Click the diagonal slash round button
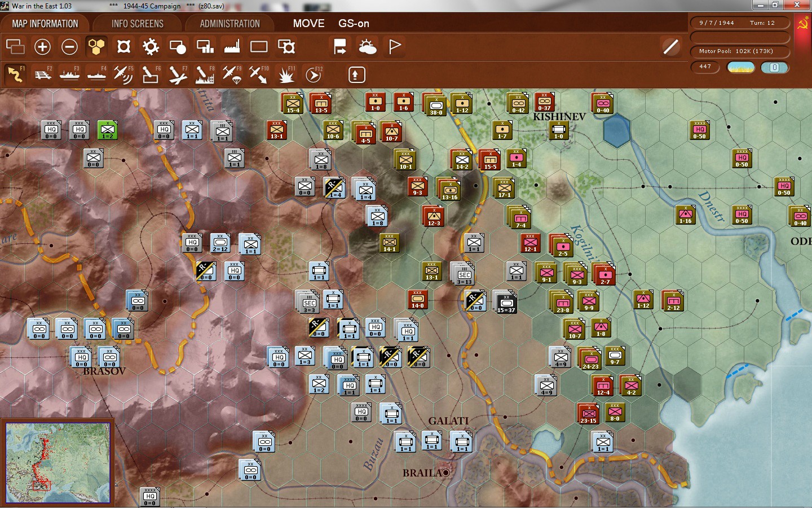 coord(670,47)
